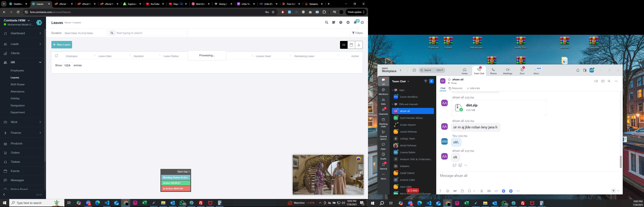The height and width of the screenshot is (207, 644).
Task: Click the emoji icon in Zoom message toolbar
Action: [x=448, y=191]
